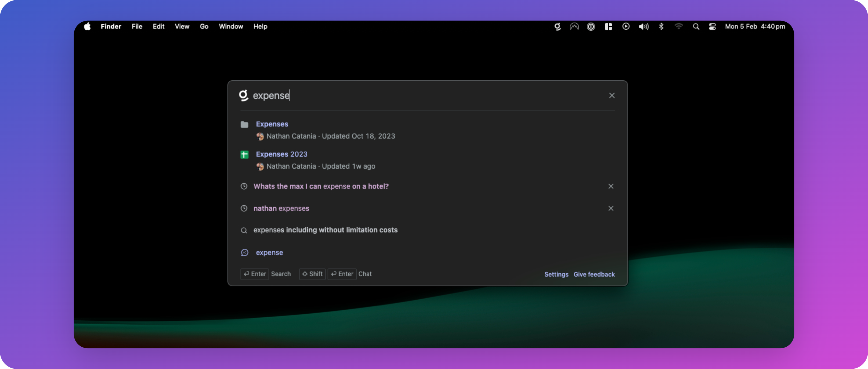Remove 'nathan expenses' from history

[610, 208]
